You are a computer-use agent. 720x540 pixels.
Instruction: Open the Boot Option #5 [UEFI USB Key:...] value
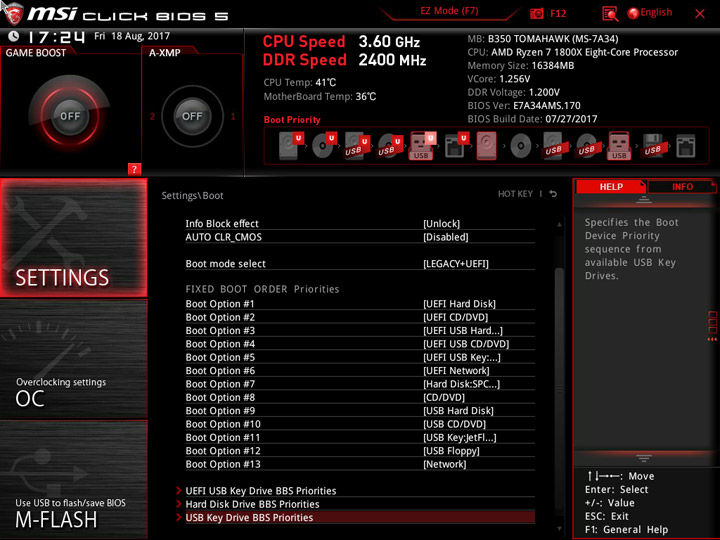tap(461, 357)
